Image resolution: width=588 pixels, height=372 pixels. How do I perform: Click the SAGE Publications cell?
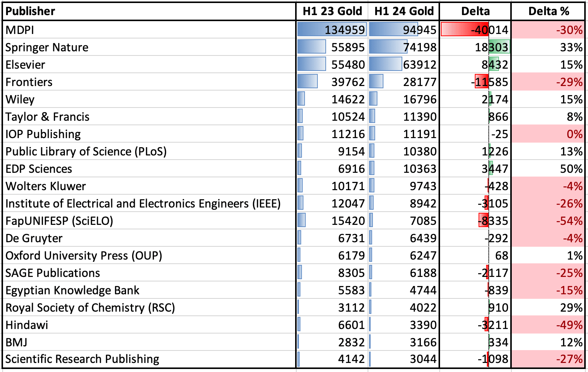[x=149, y=272]
